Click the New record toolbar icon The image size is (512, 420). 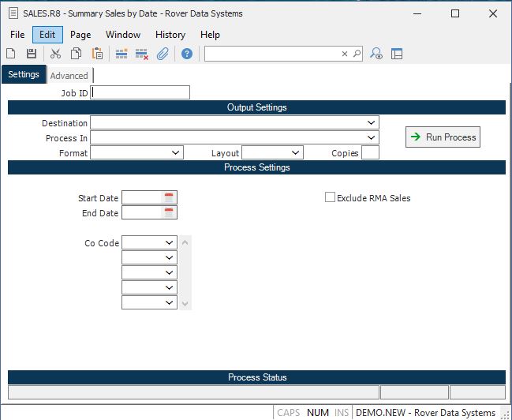[x=11, y=54]
